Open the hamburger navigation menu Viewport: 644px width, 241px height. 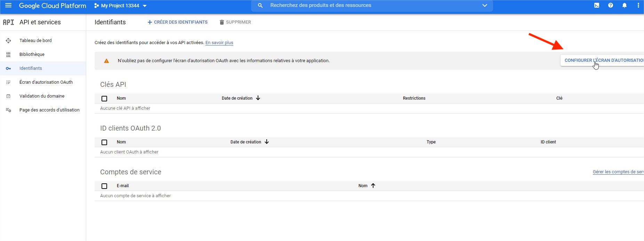click(8, 6)
